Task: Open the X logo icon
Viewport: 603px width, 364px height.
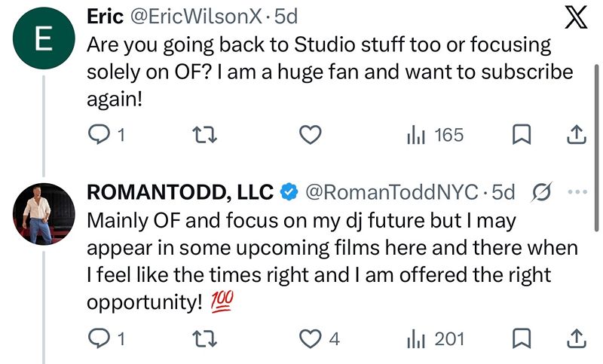Action: pos(576,17)
